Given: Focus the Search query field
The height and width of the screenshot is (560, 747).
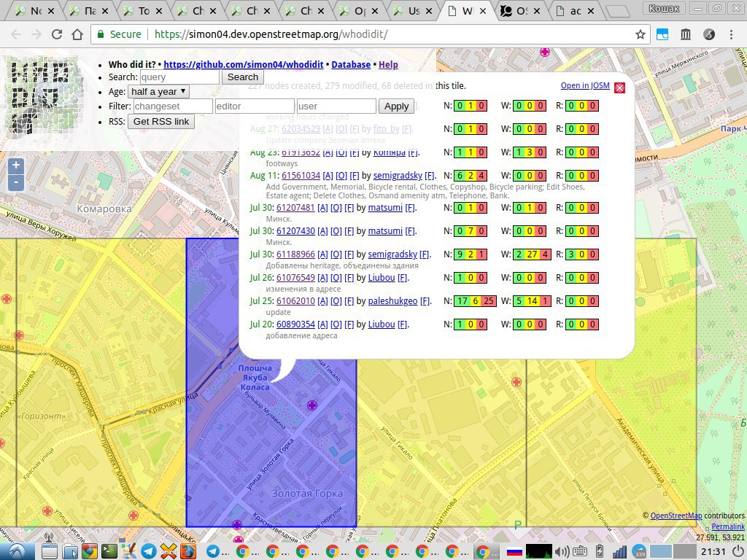Looking at the screenshot, I should pyautogui.click(x=179, y=77).
